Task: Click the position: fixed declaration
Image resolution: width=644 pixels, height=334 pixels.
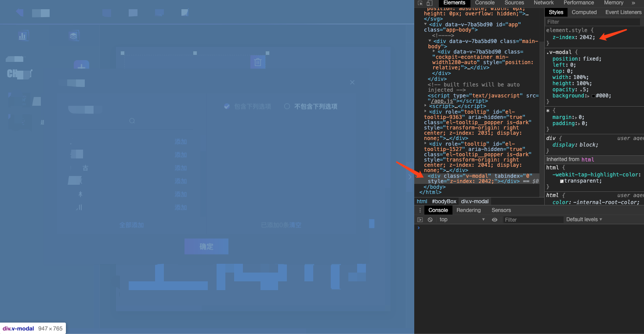Action: pos(577,59)
